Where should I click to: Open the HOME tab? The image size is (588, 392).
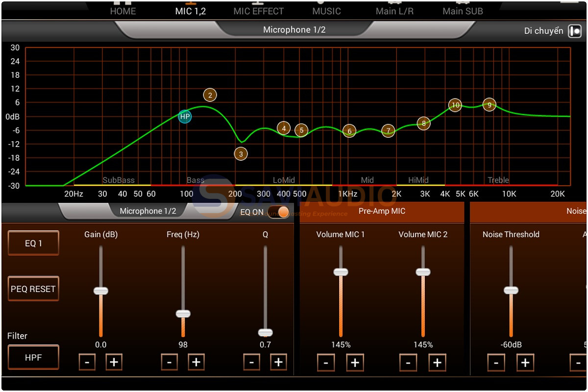[x=123, y=11]
